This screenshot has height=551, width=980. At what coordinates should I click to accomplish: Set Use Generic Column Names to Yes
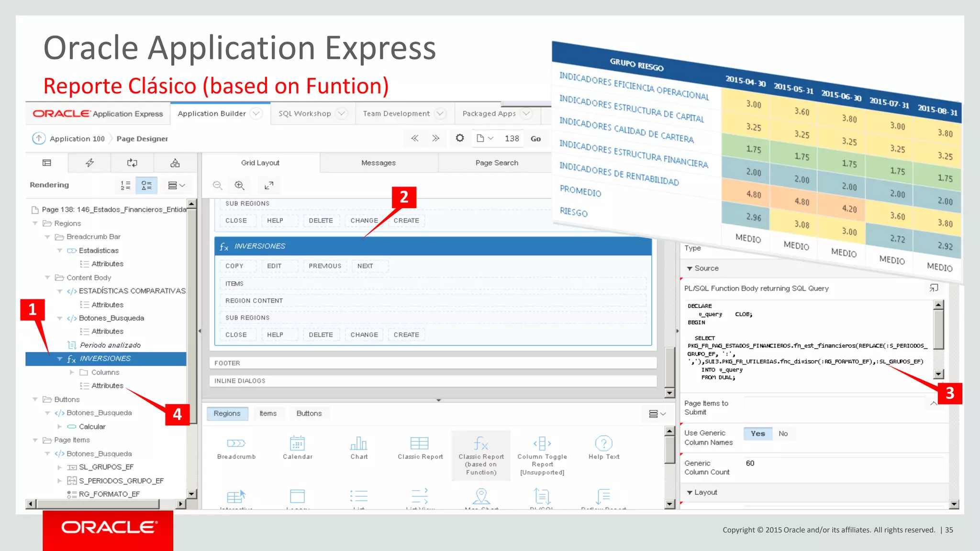click(x=758, y=434)
